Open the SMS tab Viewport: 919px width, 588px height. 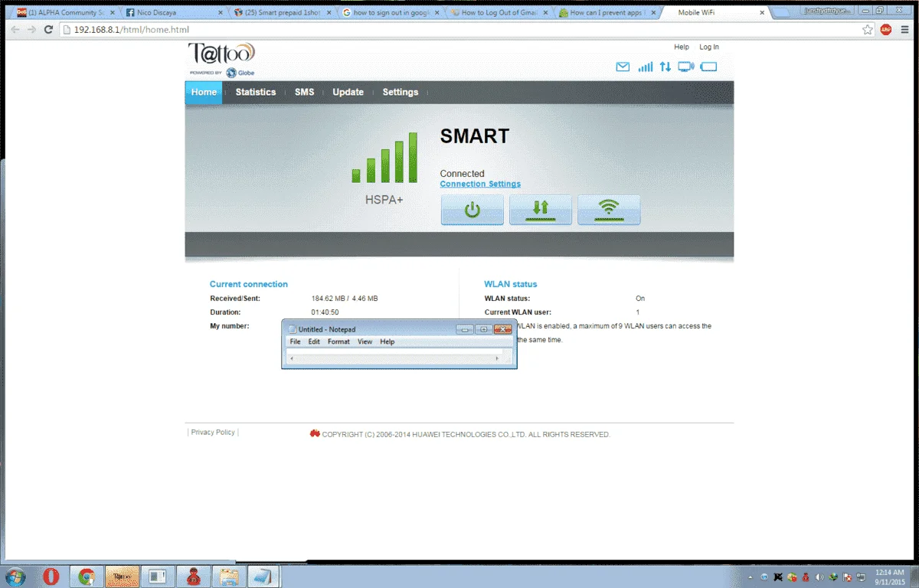[x=305, y=92]
